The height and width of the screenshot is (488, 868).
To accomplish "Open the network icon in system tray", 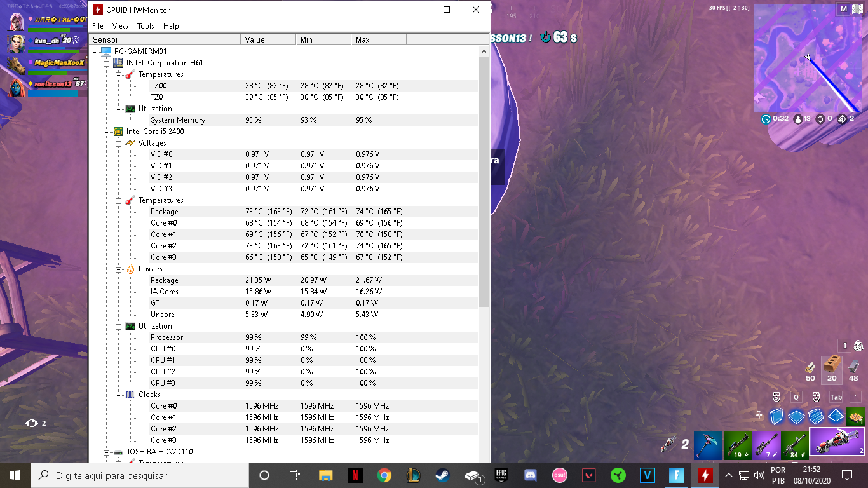I will pos(744,475).
